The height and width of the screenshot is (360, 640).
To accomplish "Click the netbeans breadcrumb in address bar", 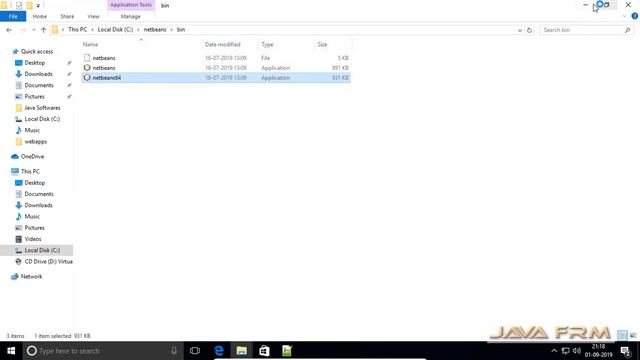I will tap(155, 29).
